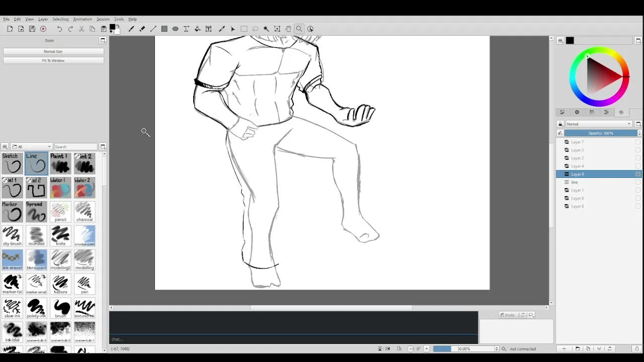Click the Open file toolbar icon
Image resolution: width=644 pixels, height=362 pixels.
click(x=21, y=29)
